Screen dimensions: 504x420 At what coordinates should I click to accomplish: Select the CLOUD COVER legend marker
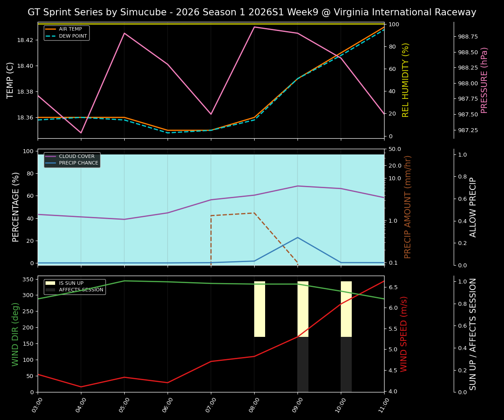tap(49, 156)
